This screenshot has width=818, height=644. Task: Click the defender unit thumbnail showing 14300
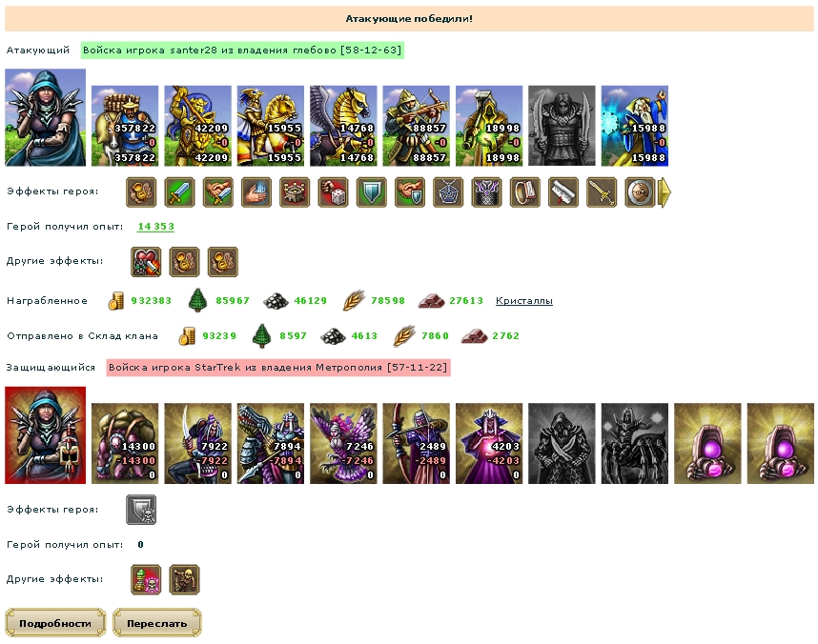[x=125, y=443]
